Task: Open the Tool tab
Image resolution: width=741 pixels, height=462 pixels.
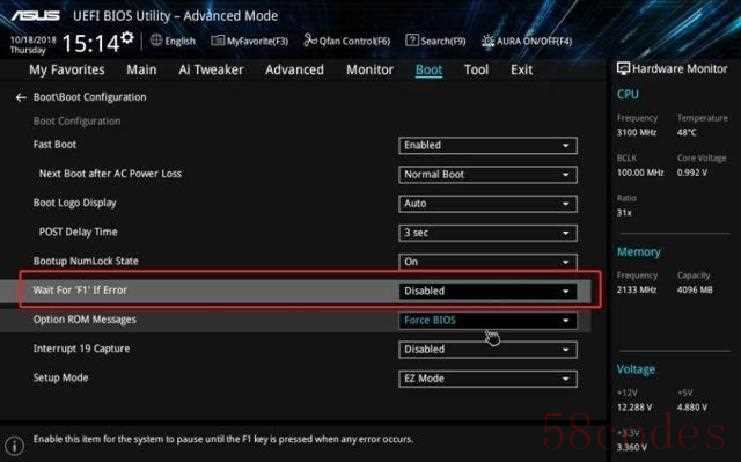Action: [x=476, y=70]
